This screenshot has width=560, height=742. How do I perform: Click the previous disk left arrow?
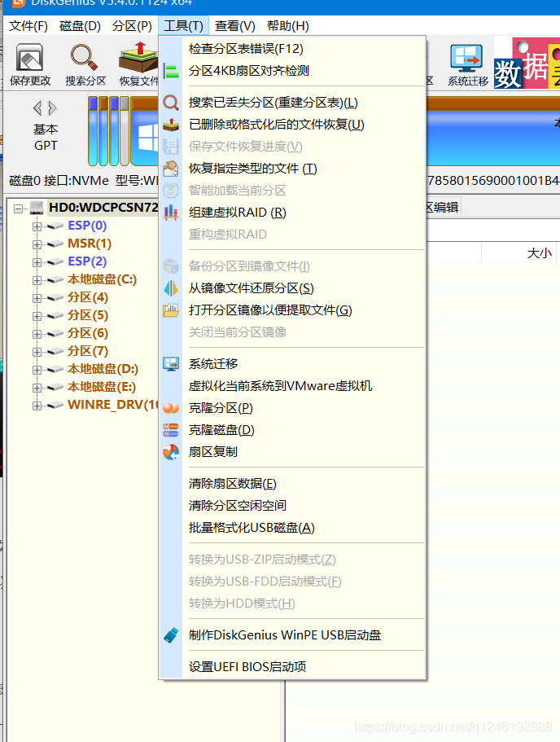coord(37,108)
